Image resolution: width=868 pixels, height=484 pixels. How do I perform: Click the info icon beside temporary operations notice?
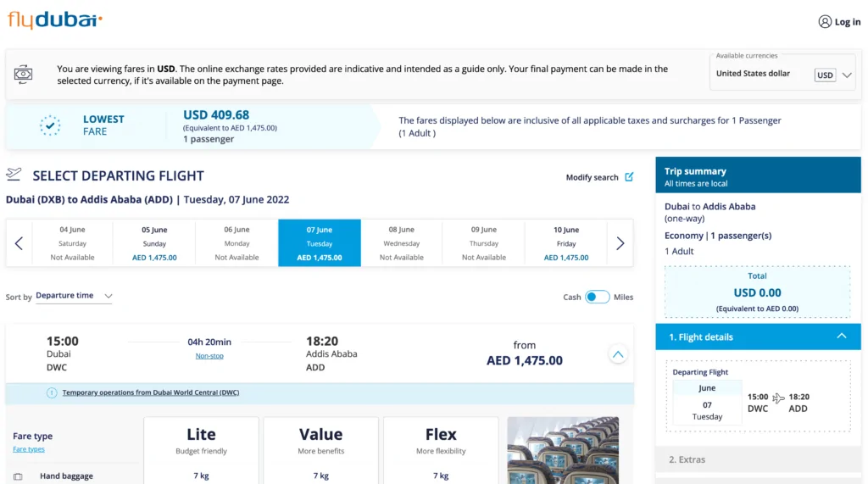tap(52, 392)
